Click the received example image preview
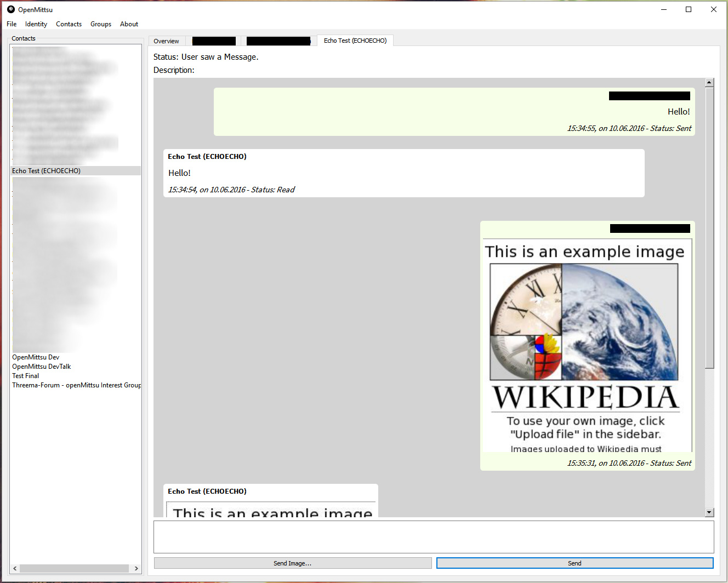The width and height of the screenshot is (728, 583). [x=271, y=509]
